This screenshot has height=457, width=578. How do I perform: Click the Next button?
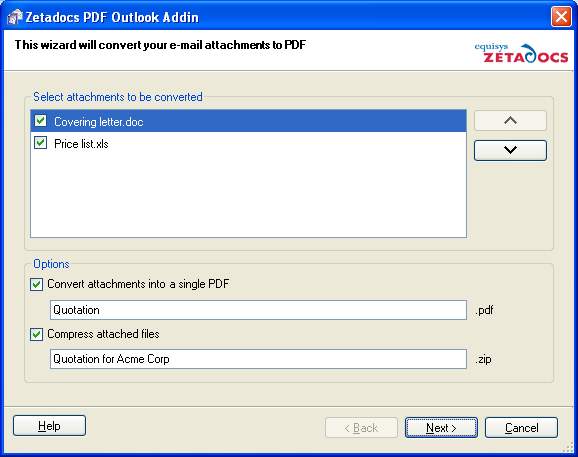click(x=441, y=428)
